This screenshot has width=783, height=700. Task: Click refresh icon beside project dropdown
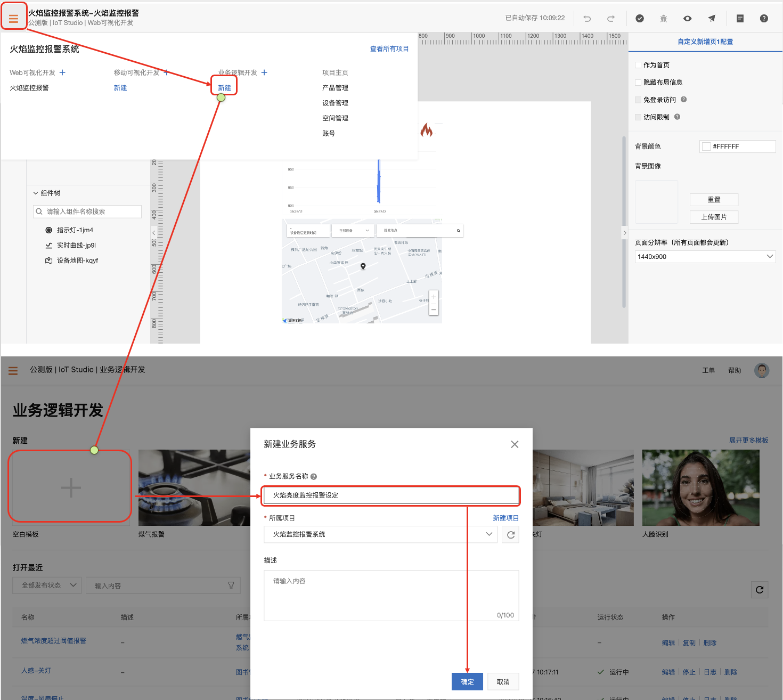click(x=510, y=534)
